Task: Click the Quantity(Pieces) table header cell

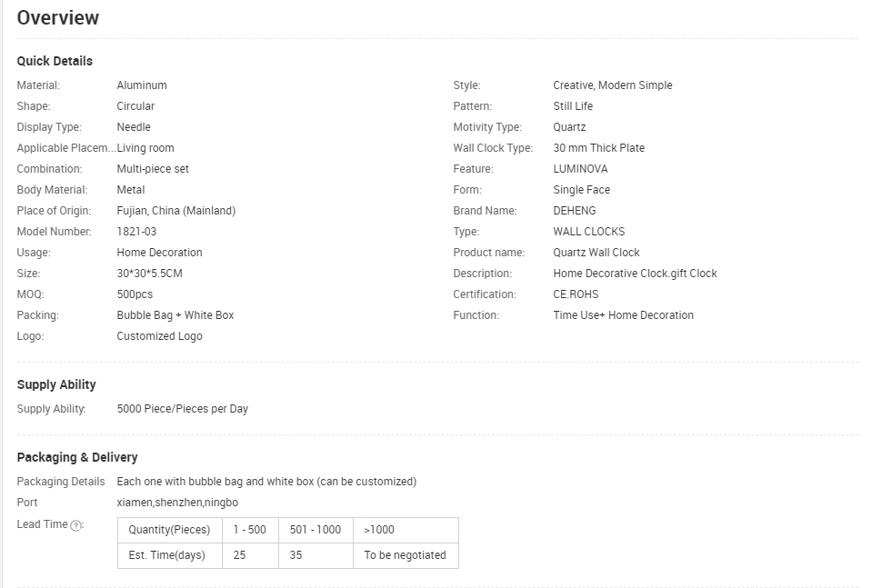Action: tap(170, 530)
